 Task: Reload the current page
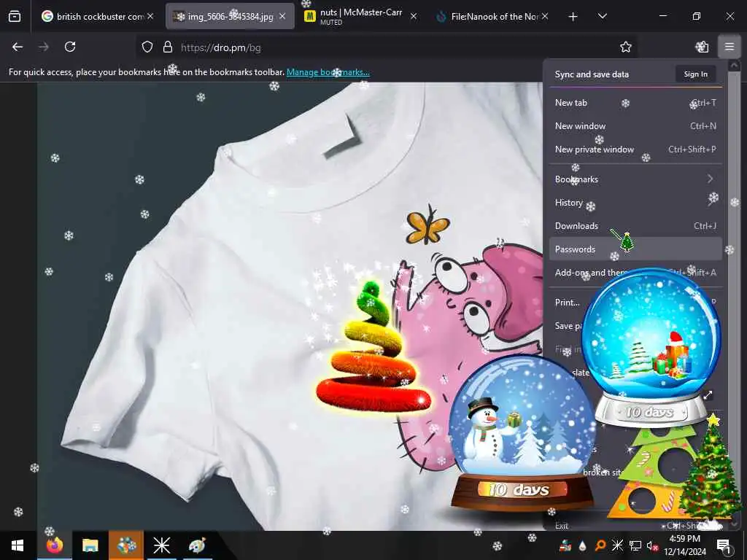[x=70, y=47]
